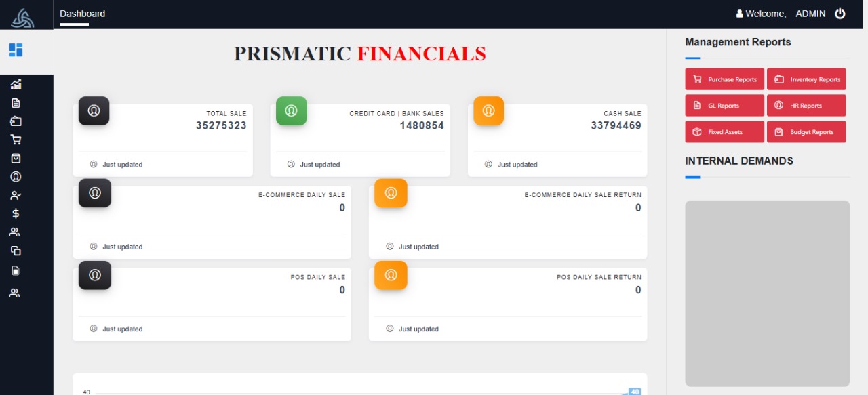
Task: Switch to the Dashboard tab
Action: [x=83, y=14]
